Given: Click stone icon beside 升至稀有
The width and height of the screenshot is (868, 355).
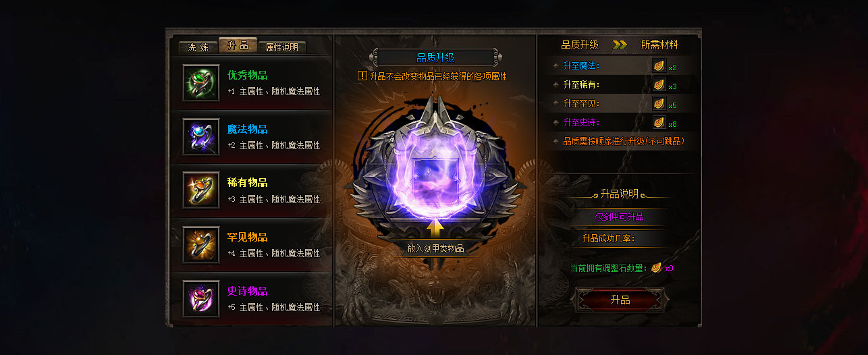Looking at the screenshot, I should [659, 85].
